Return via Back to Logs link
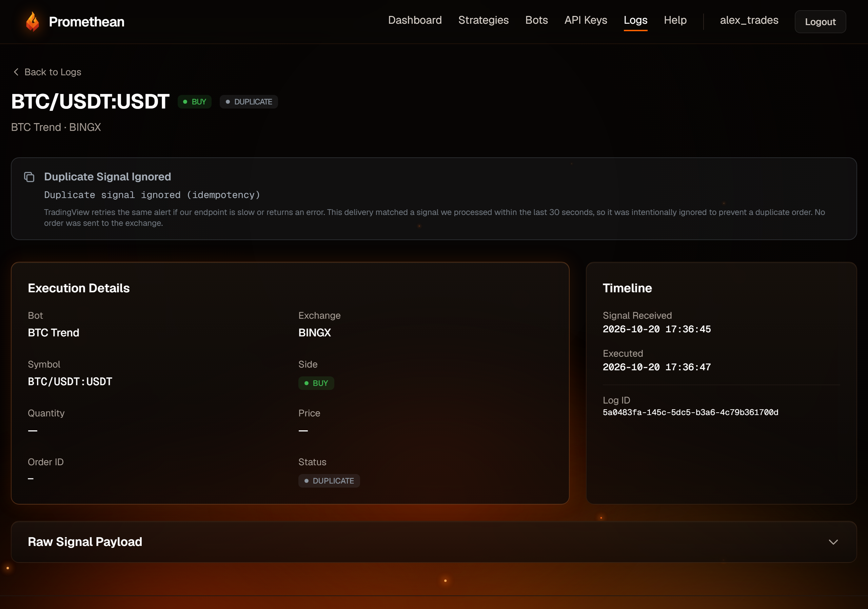The height and width of the screenshot is (609, 868). click(47, 72)
